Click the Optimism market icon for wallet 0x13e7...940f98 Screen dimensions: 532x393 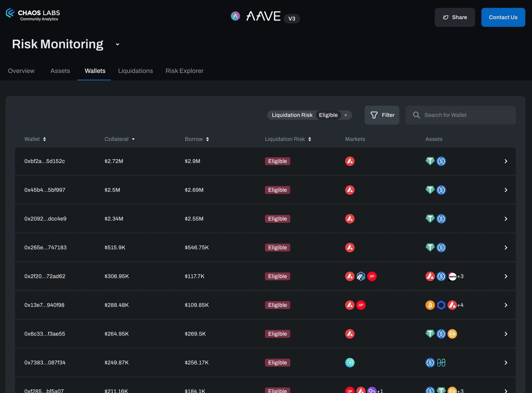point(361,305)
